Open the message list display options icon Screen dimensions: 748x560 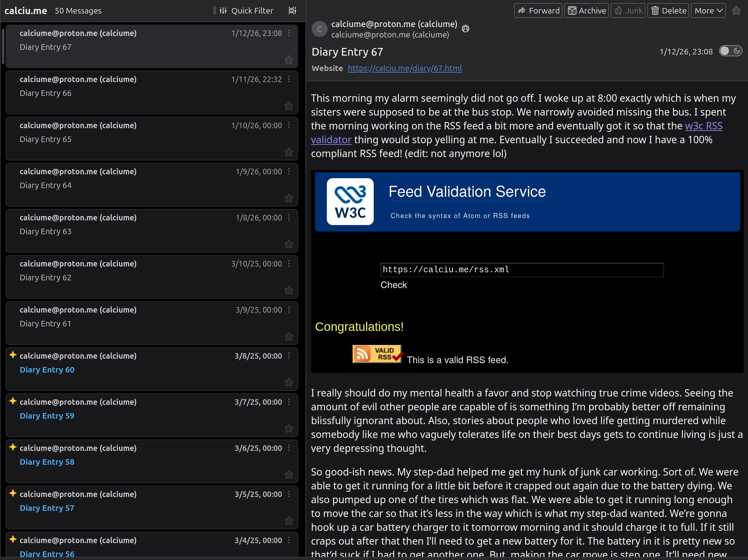(x=292, y=10)
